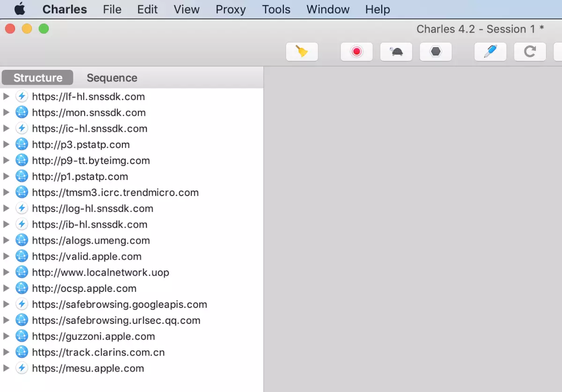
Task: Expand the log-hl.snssdk.com host node
Action: point(6,208)
